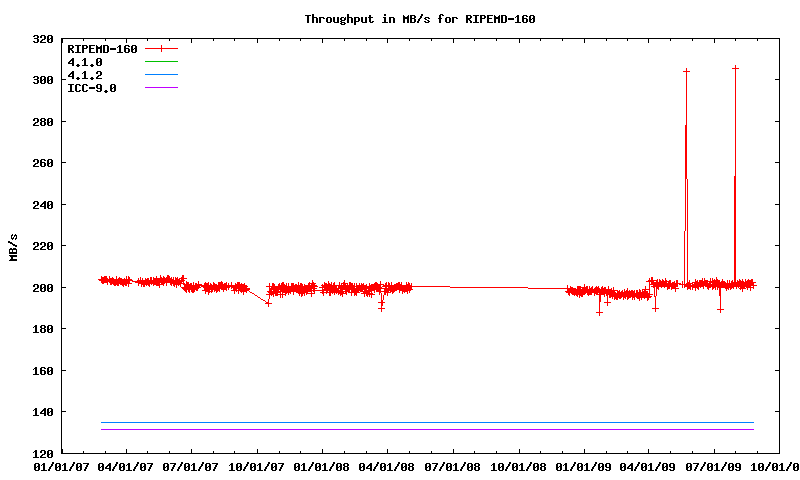Click the 140 y-axis tick label

pos(43,412)
